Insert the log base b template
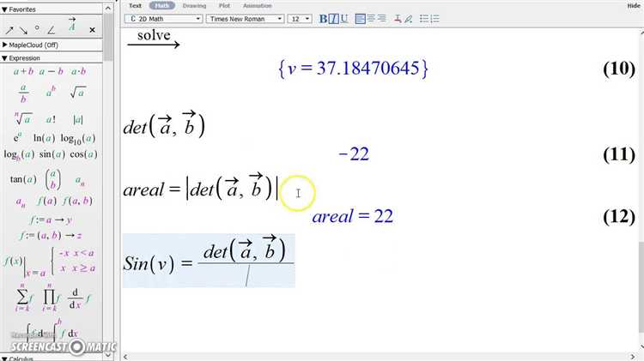 [19, 155]
